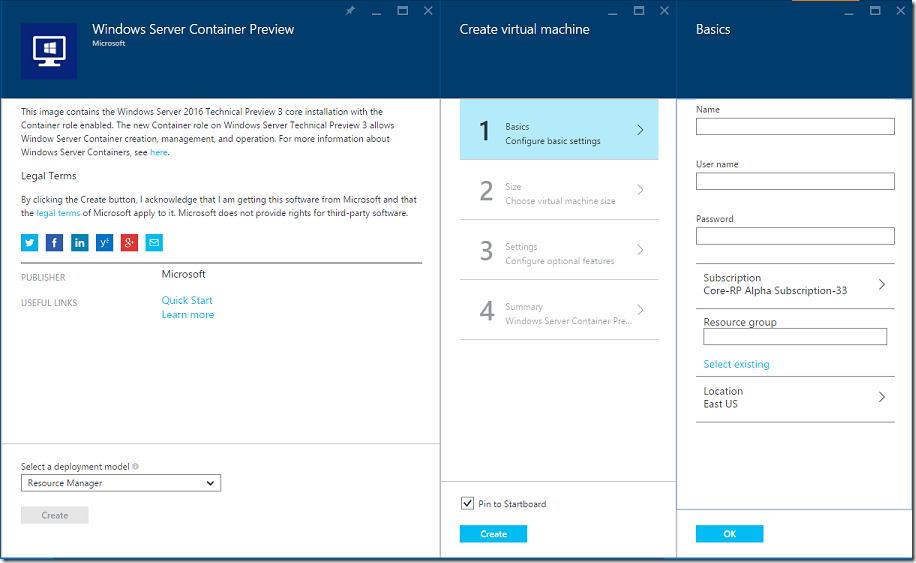916x563 pixels.
Task: Close the Create virtual machine blade
Action: pyautogui.click(x=664, y=11)
